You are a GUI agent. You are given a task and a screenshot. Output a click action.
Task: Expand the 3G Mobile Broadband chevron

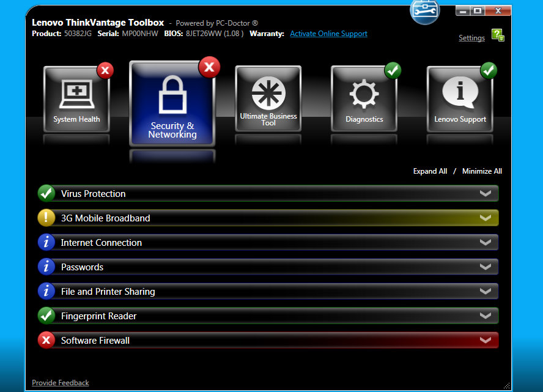point(486,218)
